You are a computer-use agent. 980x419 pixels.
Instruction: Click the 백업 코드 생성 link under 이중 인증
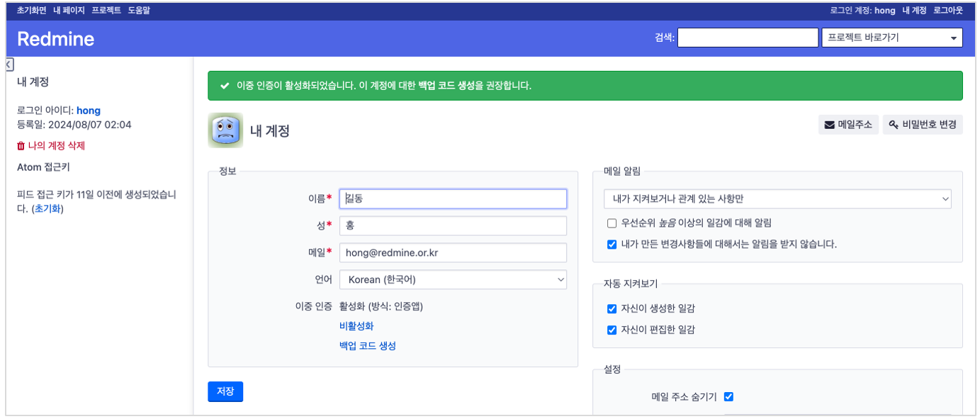tap(368, 346)
